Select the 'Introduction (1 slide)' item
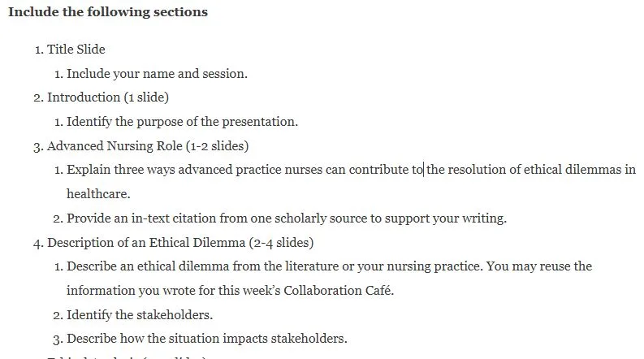644x359 pixels. [x=108, y=97]
